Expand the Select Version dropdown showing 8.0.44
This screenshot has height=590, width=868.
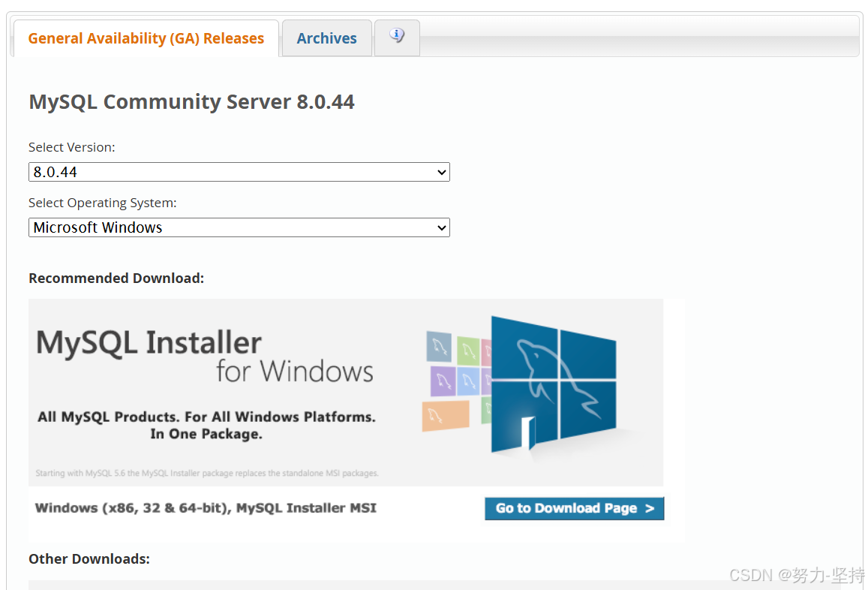coord(239,172)
